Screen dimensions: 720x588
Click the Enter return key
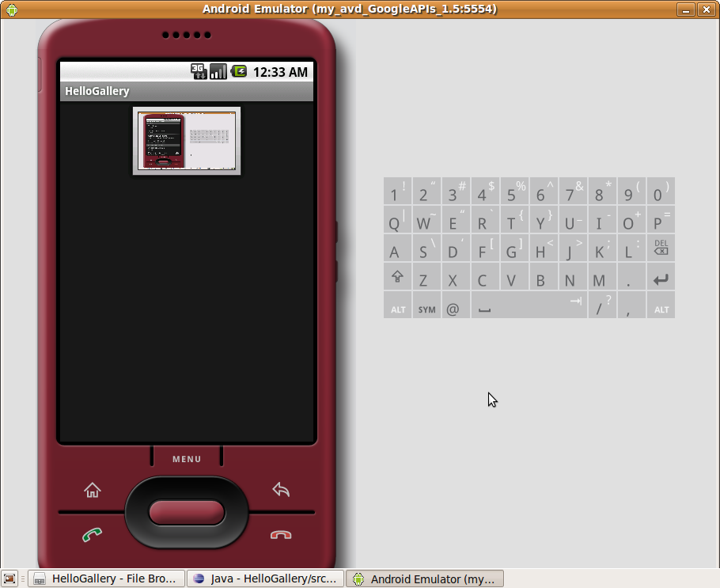click(x=661, y=276)
